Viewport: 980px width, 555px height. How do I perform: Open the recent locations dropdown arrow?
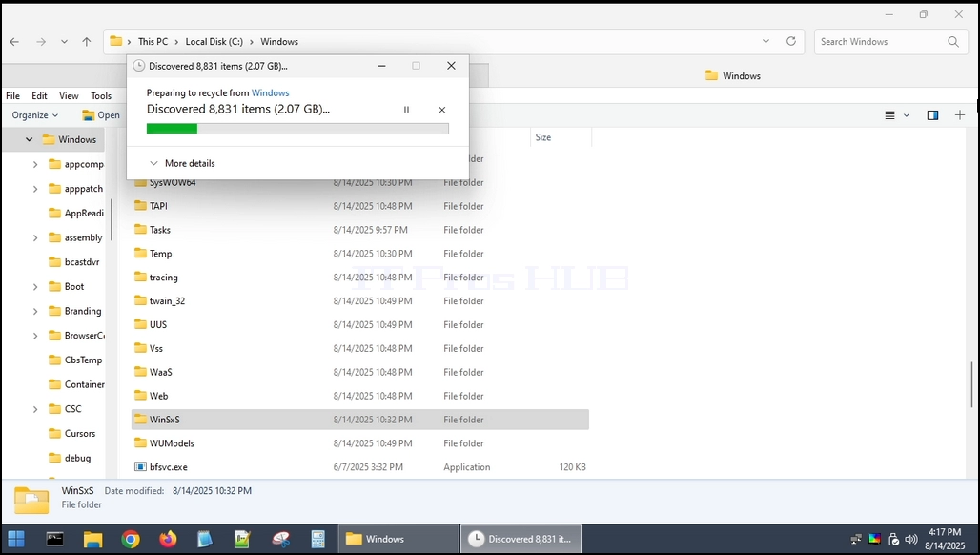(x=64, y=41)
